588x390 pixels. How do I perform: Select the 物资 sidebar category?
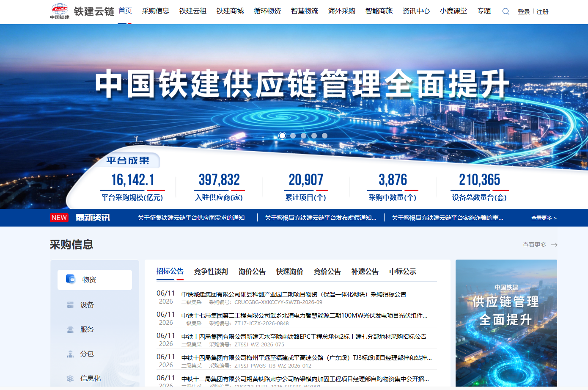(x=95, y=280)
